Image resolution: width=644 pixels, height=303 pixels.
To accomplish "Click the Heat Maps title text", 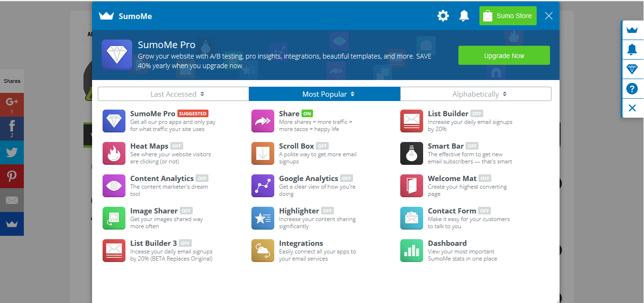I will point(149,146).
